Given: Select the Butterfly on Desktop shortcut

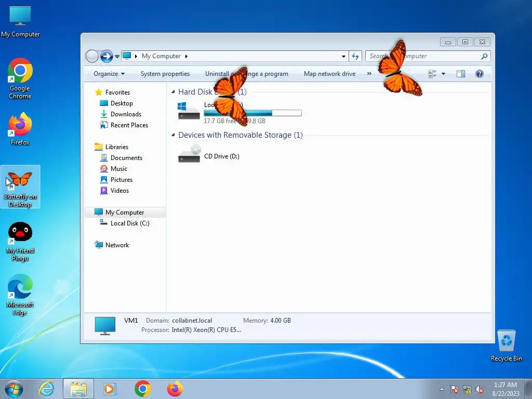Looking at the screenshot, I should (x=20, y=187).
